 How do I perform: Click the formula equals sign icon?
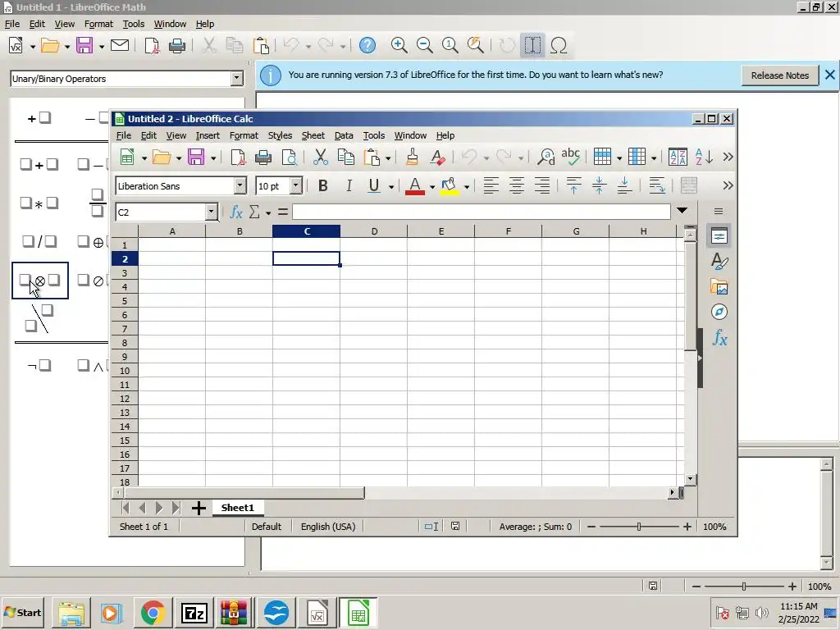click(283, 212)
